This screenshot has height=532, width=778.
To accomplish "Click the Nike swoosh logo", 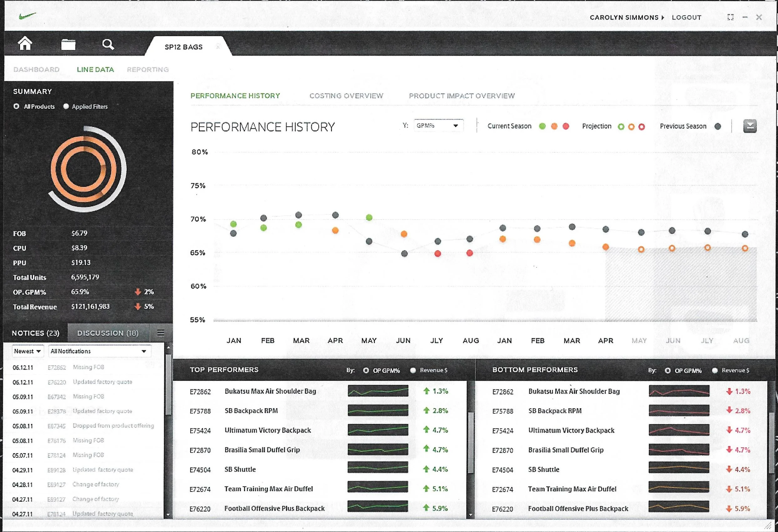I will pos(28,16).
